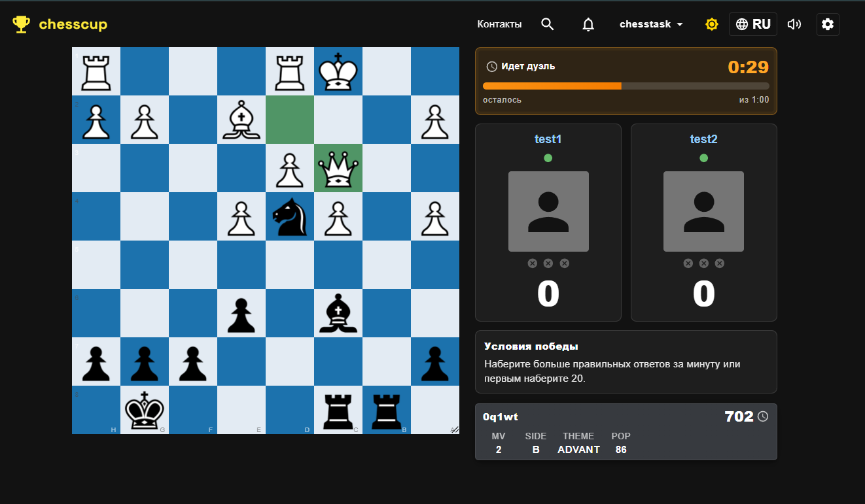865x504 pixels.
Task: Click the black king piece
Action: click(x=144, y=411)
